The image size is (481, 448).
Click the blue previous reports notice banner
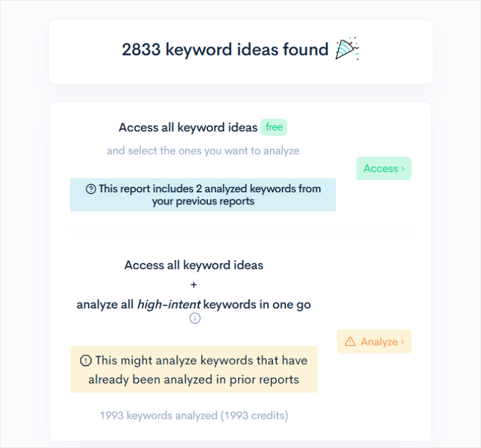(x=203, y=195)
